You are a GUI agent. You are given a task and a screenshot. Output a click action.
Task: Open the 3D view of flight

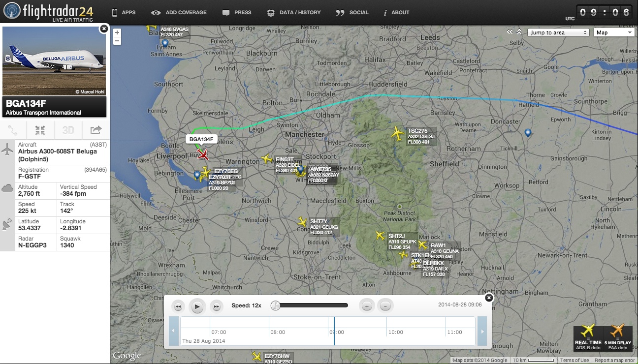pos(68,130)
